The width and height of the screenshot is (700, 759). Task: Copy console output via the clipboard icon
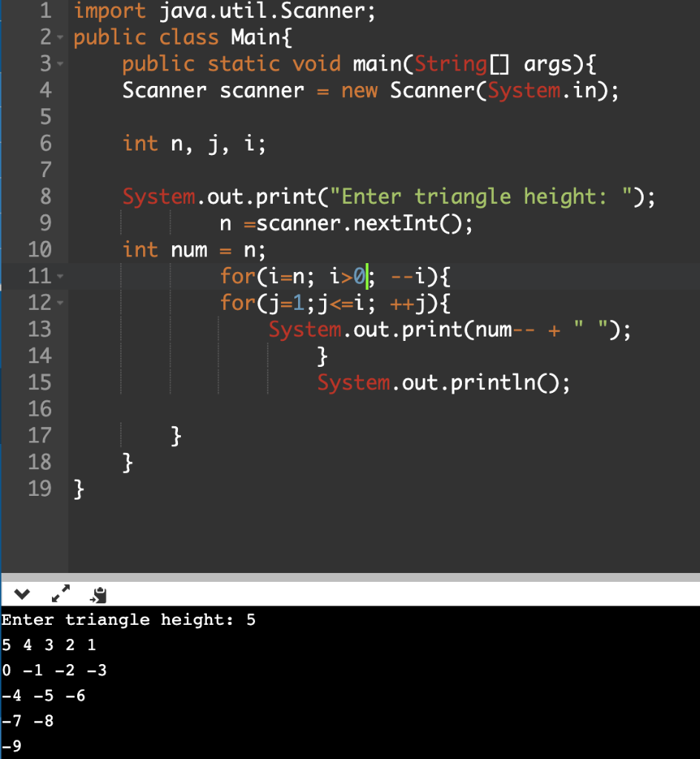coord(96,593)
